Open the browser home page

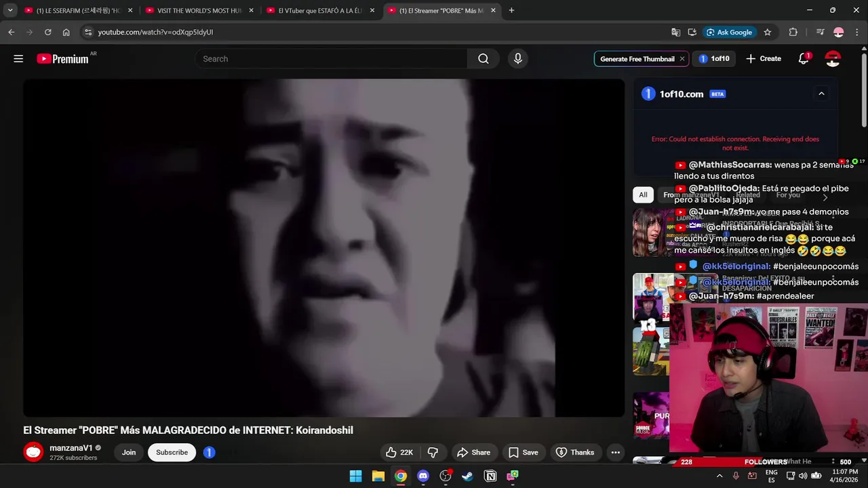click(66, 32)
